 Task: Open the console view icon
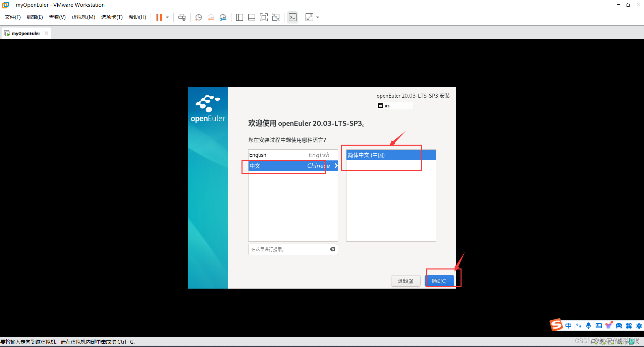292,17
